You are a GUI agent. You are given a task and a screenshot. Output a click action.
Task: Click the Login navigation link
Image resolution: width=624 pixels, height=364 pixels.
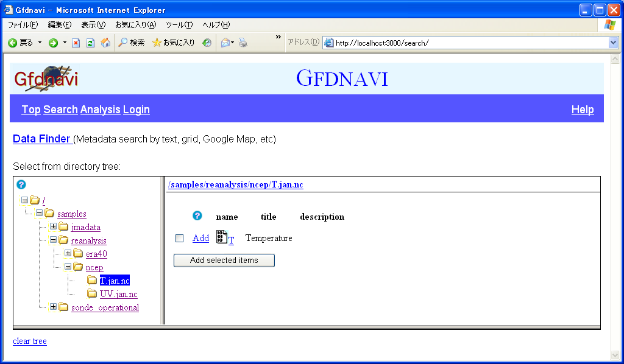click(136, 110)
